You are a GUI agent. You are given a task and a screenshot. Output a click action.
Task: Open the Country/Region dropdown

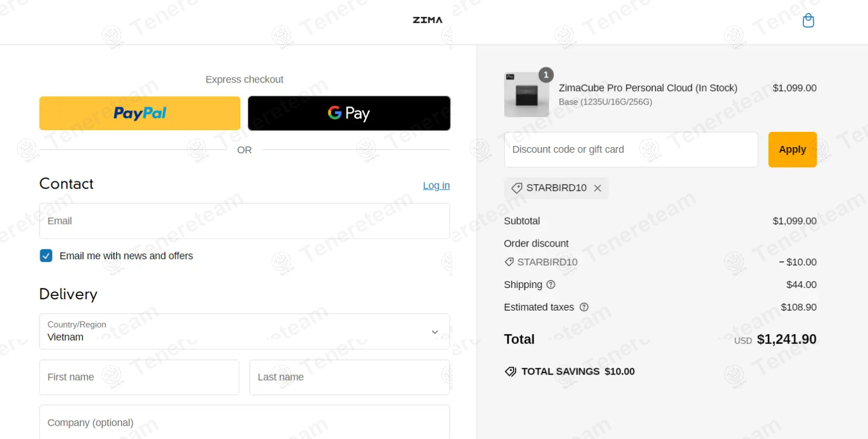coord(244,332)
